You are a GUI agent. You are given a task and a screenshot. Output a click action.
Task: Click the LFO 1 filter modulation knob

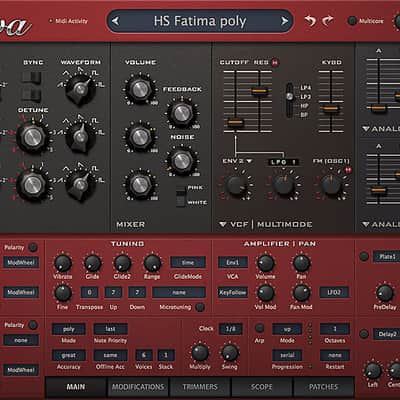click(284, 185)
